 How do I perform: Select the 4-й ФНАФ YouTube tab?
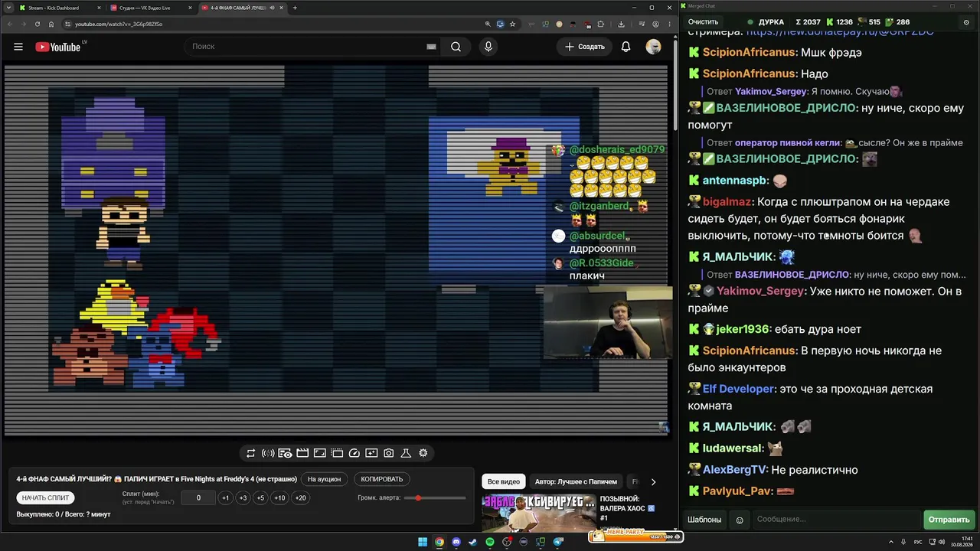click(242, 8)
